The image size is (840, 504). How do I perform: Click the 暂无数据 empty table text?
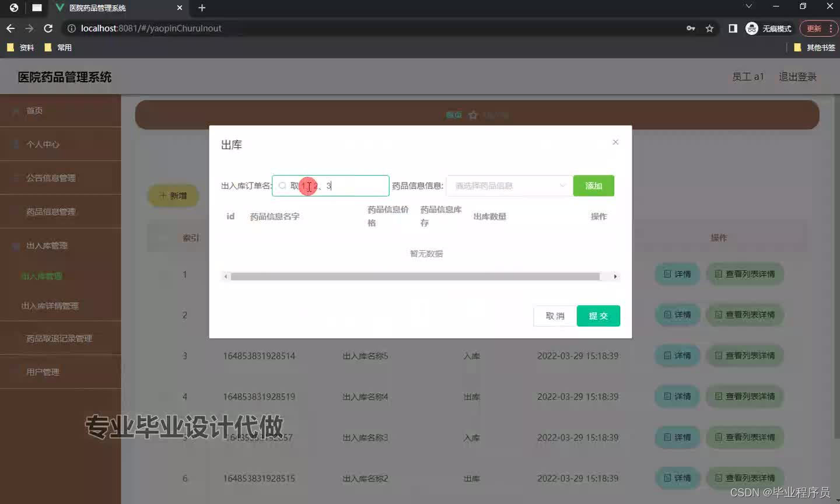pos(426,254)
